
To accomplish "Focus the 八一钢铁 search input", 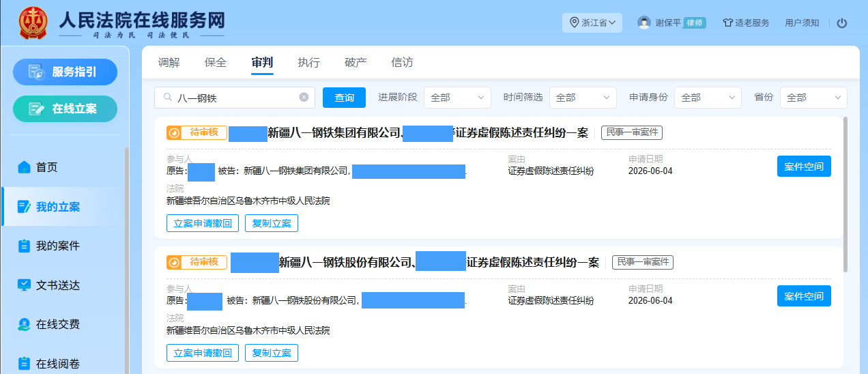I will click(235, 98).
